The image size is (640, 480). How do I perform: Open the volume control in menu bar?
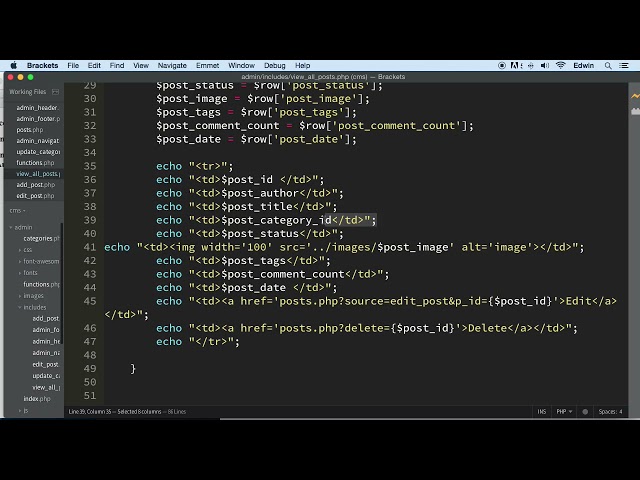[544, 65]
